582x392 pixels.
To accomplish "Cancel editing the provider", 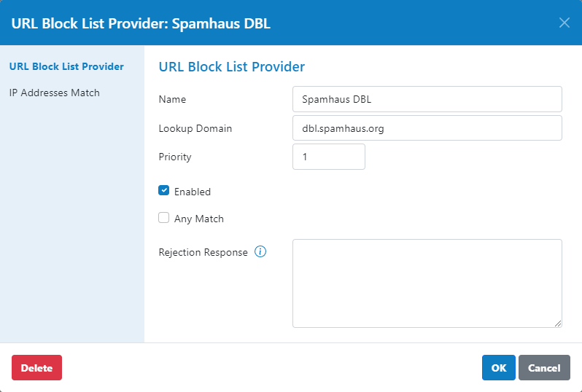I will [544, 367].
